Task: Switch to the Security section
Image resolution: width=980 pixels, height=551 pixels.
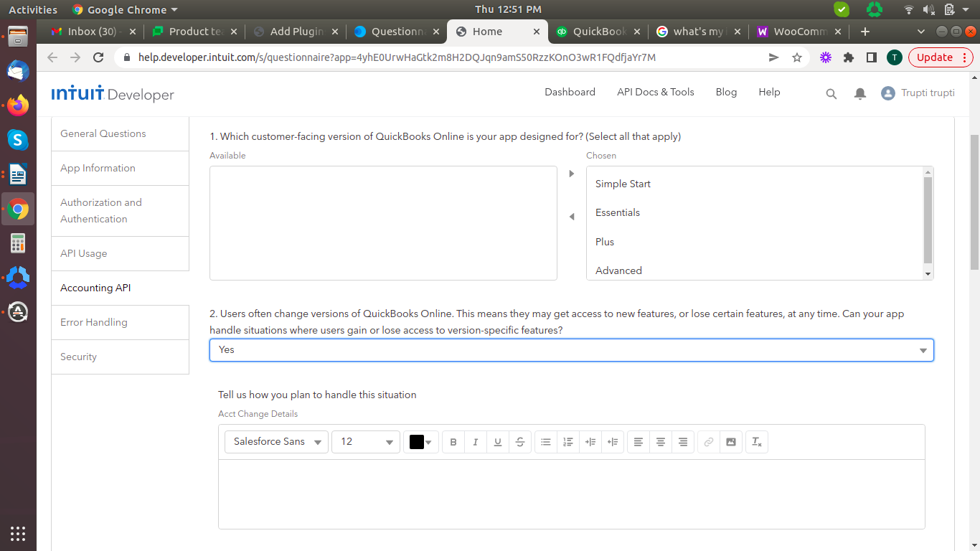Action: click(79, 357)
